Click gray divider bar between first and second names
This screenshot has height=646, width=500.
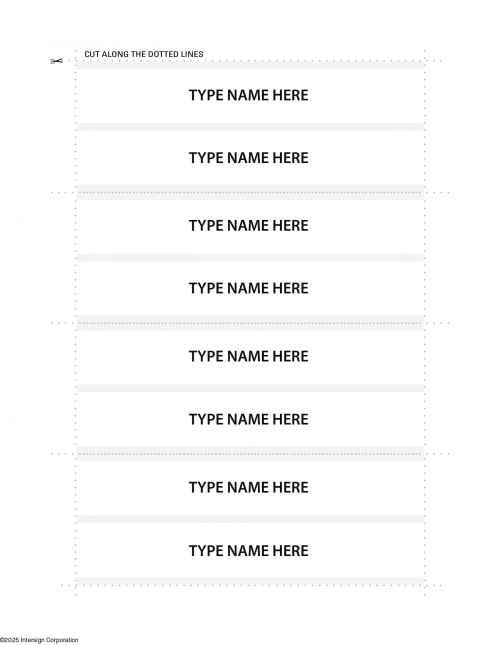[250, 127]
